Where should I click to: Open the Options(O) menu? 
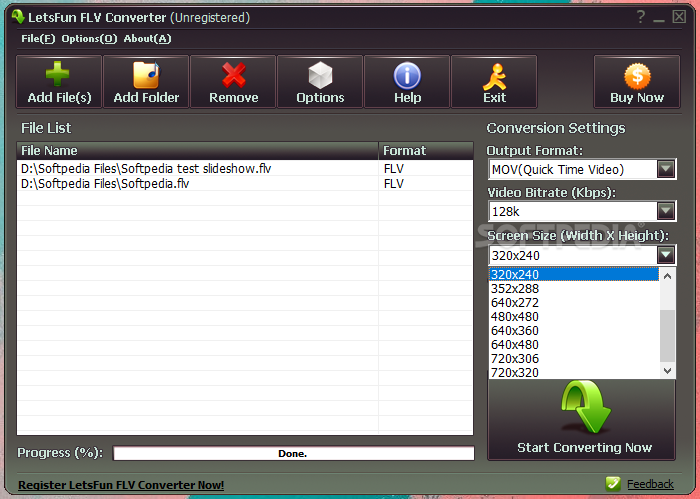(x=89, y=39)
